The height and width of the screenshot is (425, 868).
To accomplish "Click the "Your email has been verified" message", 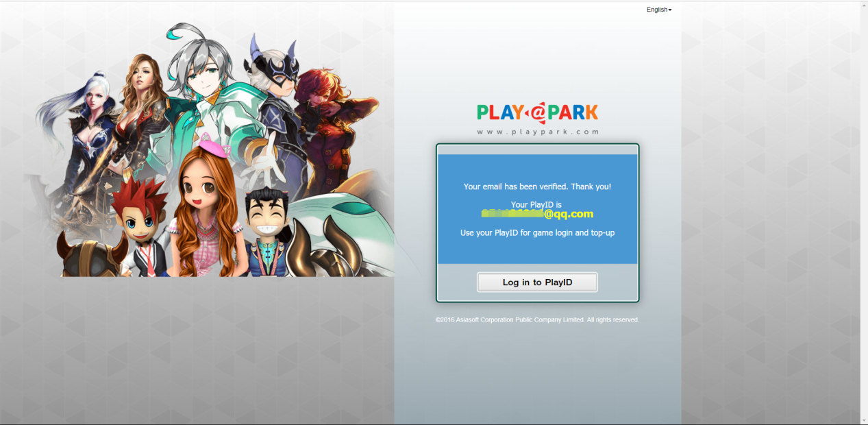I will pos(537,186).
